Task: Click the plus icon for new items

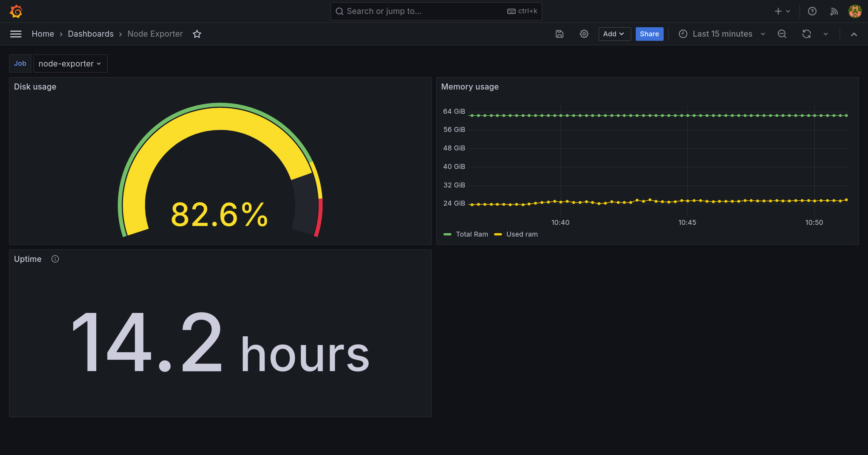Action: [x=778, y=11]
